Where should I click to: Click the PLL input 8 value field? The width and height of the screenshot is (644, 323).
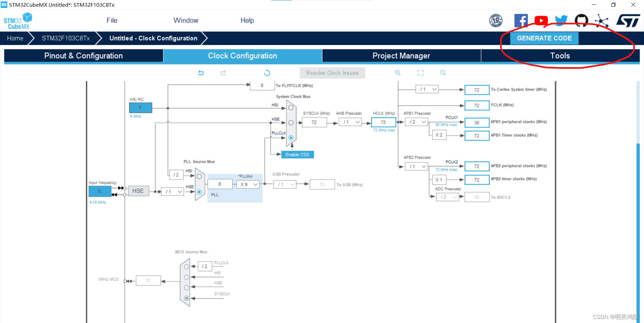pyautogui.click(x=220, y=184)
